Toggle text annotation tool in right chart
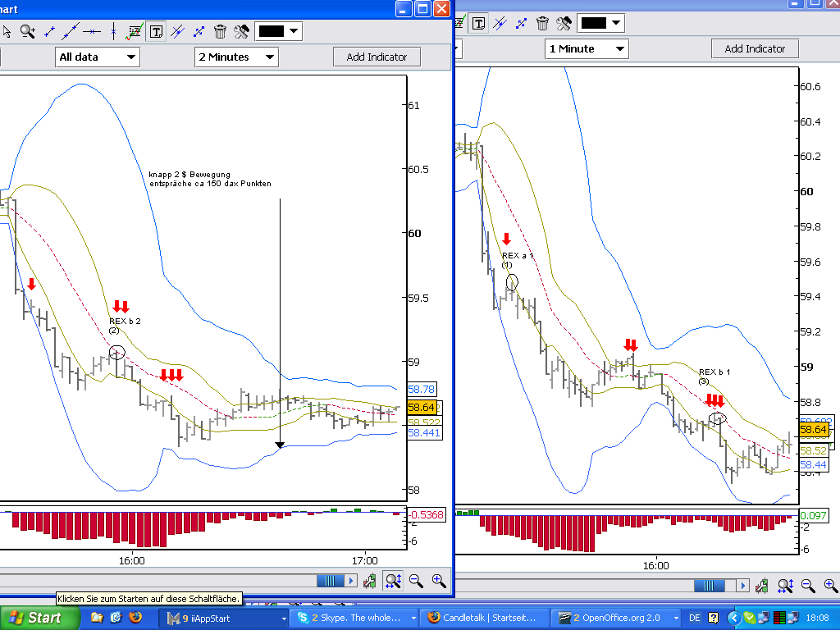This screenshot has height=630, width=840. point(478,23)
